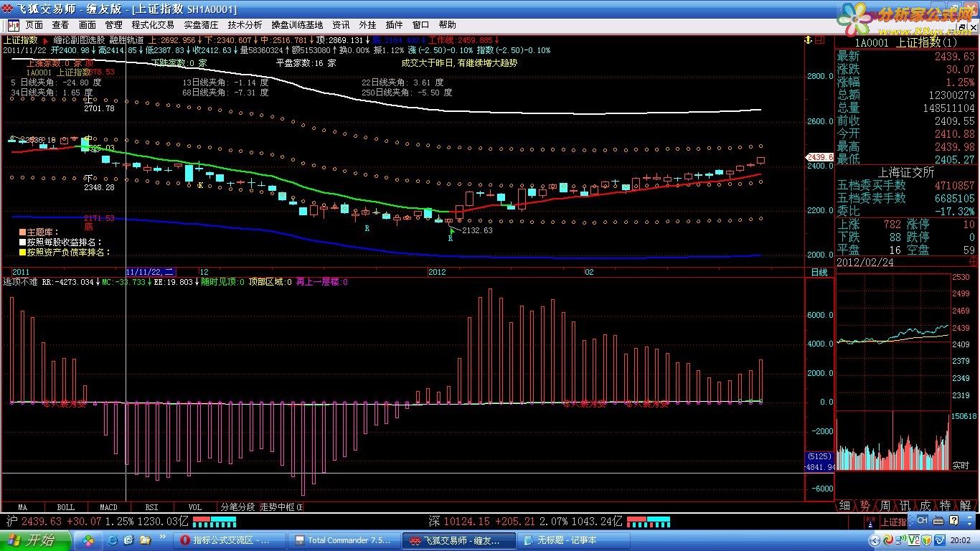Image resolution: width=980 pixels, height=551 pixels.
Task: Open the 窗口 menu
Action: pos(420,24)
